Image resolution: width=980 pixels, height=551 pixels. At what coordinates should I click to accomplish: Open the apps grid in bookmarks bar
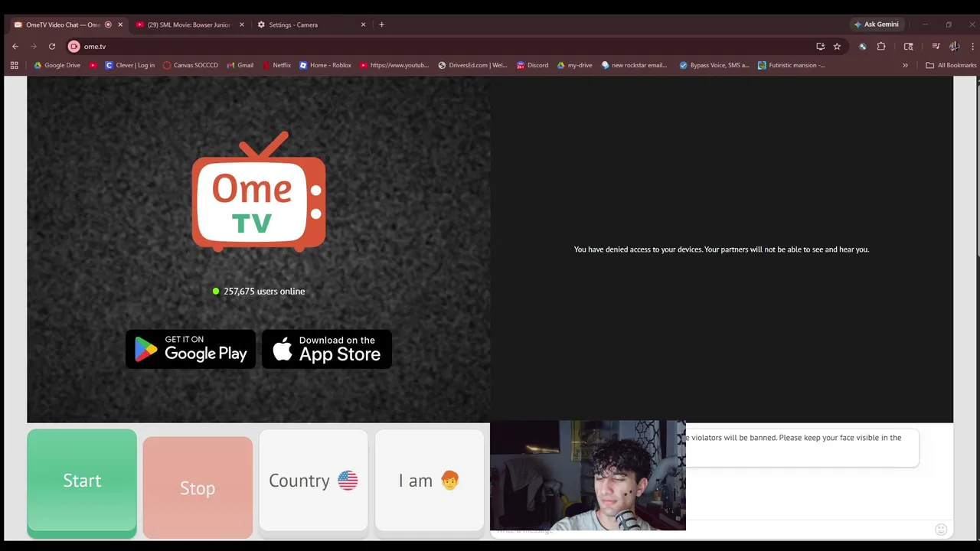[x=14, y=65]
